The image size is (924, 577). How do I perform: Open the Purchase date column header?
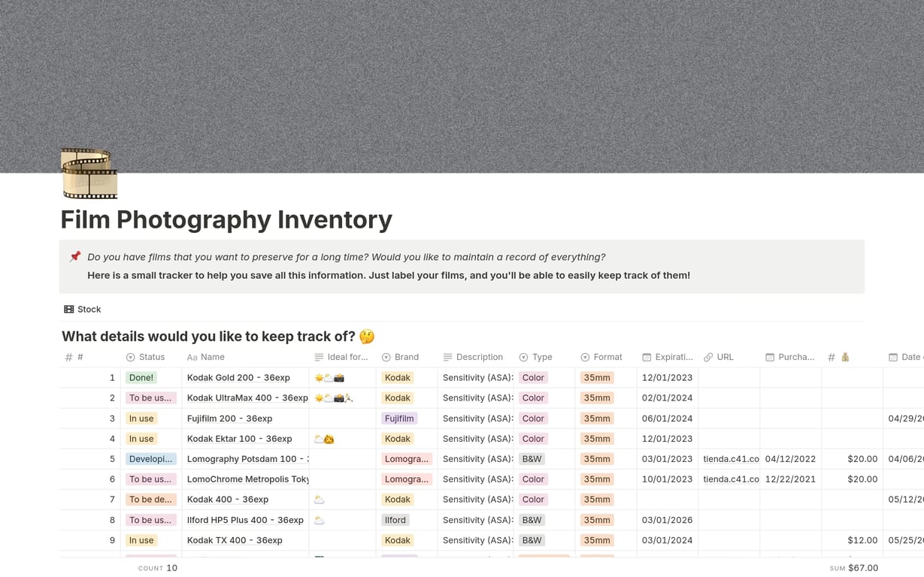pos(790,358)
